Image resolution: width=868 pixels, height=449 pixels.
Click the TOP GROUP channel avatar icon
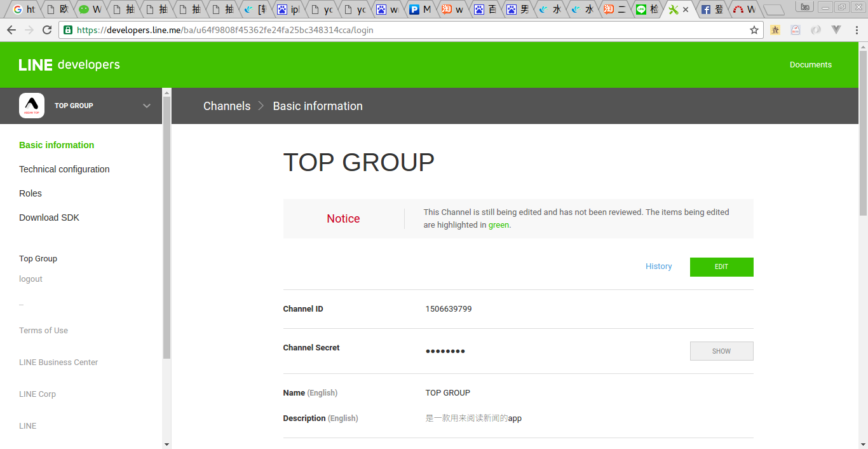tap(32, 106)
